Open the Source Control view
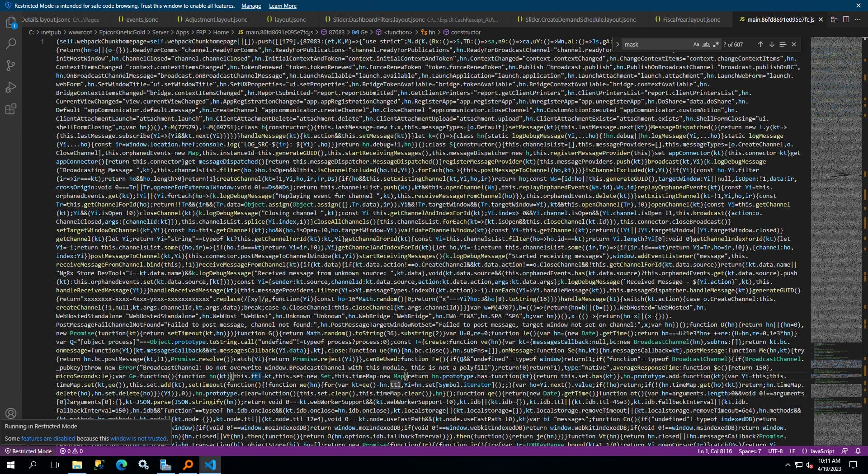The height and width of the screenshot is (474, 868). click(11, 66)
